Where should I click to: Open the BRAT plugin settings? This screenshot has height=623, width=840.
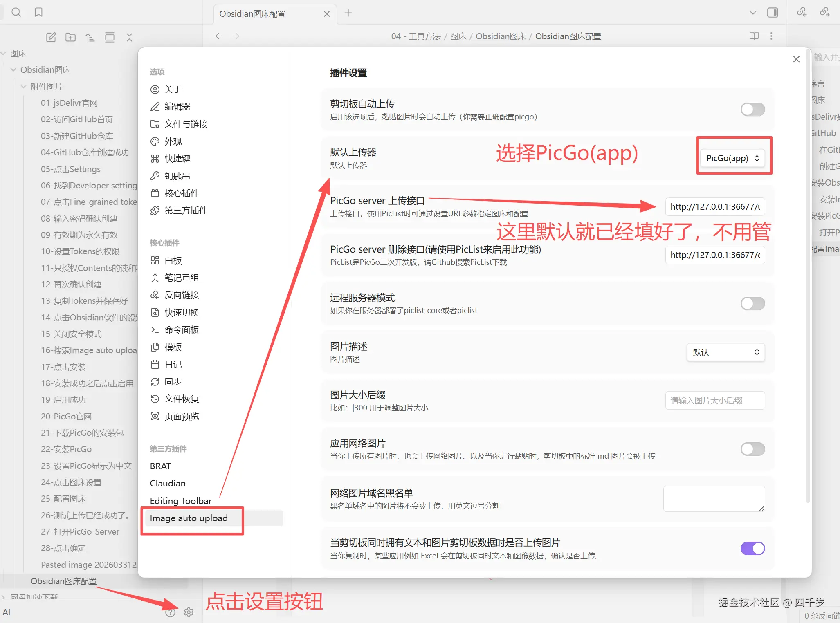[x=160, y=466]
